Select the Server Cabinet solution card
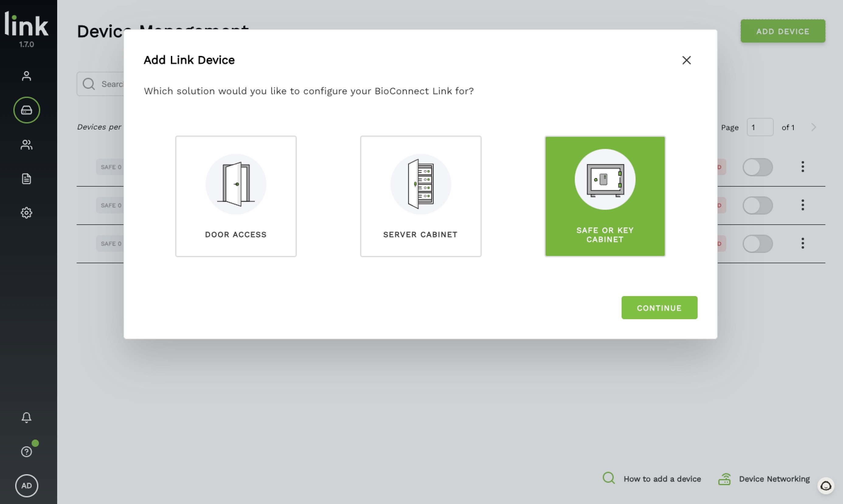 (421, 196)
